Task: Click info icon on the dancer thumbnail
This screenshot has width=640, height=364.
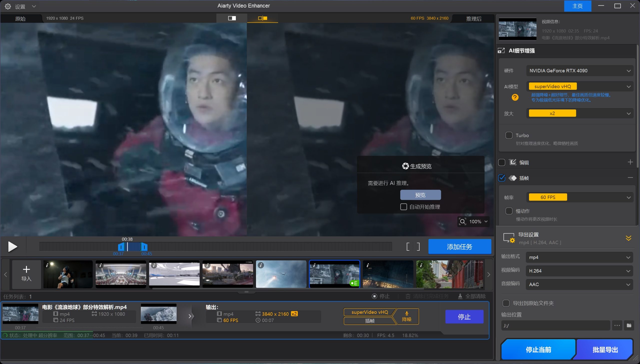Action: point(47,265)
